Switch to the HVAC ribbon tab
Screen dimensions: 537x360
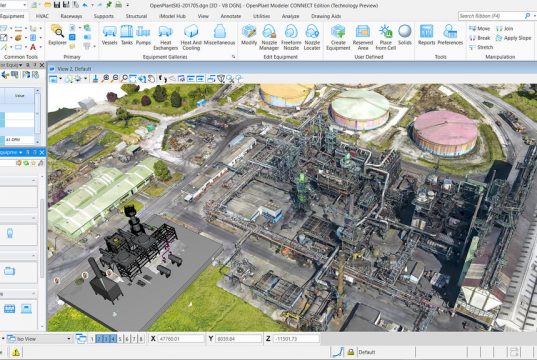[x=42, y=16]
